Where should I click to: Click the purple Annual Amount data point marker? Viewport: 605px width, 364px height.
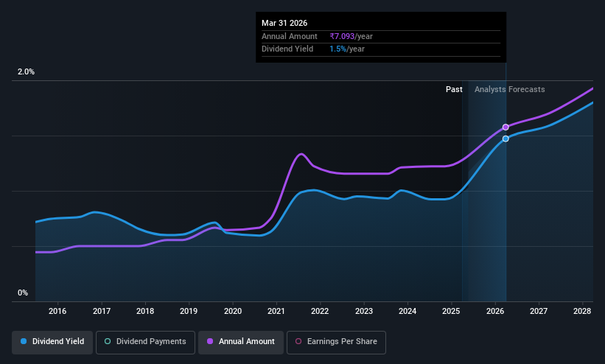click(506, 127)
